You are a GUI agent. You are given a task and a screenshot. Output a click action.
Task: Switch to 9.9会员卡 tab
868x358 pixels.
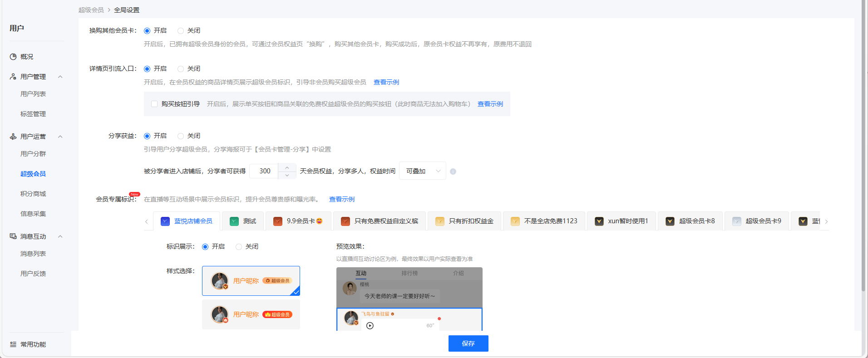pos(298,221)
